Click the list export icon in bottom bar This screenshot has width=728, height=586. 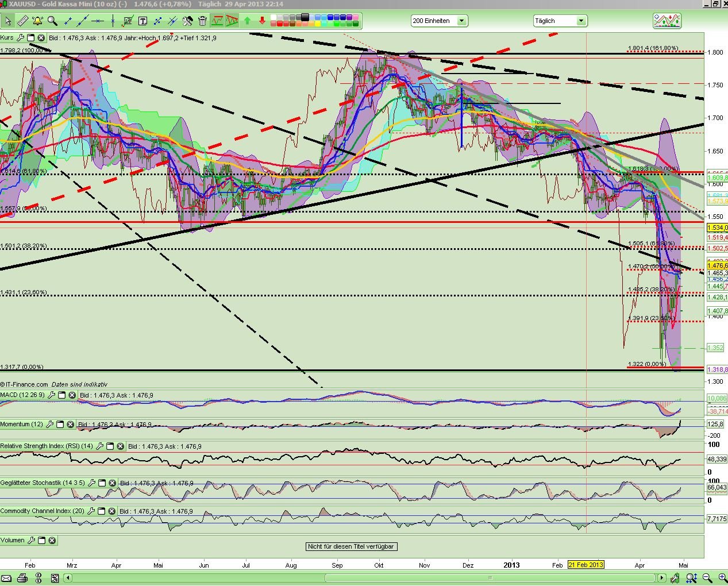(55, 579)
